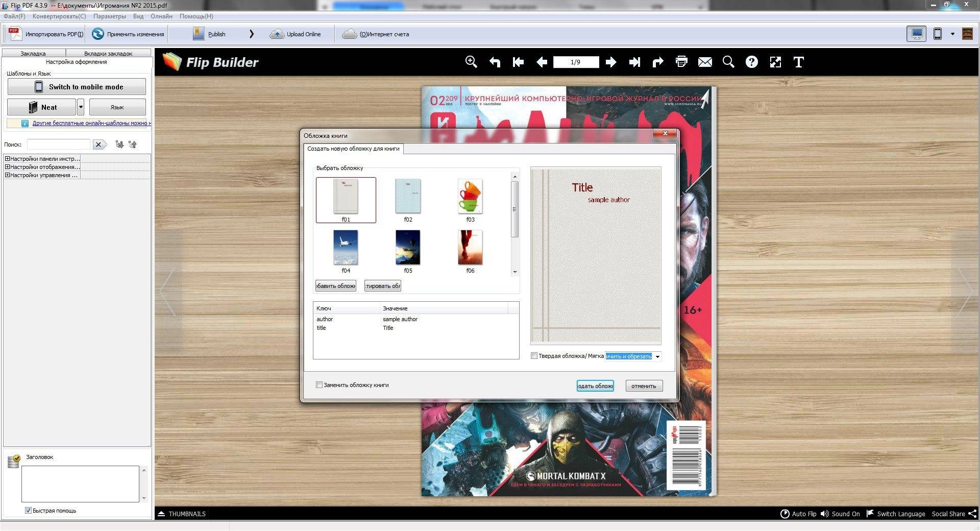Go to first page icon
980x531 pixels.
pos(518,62)
